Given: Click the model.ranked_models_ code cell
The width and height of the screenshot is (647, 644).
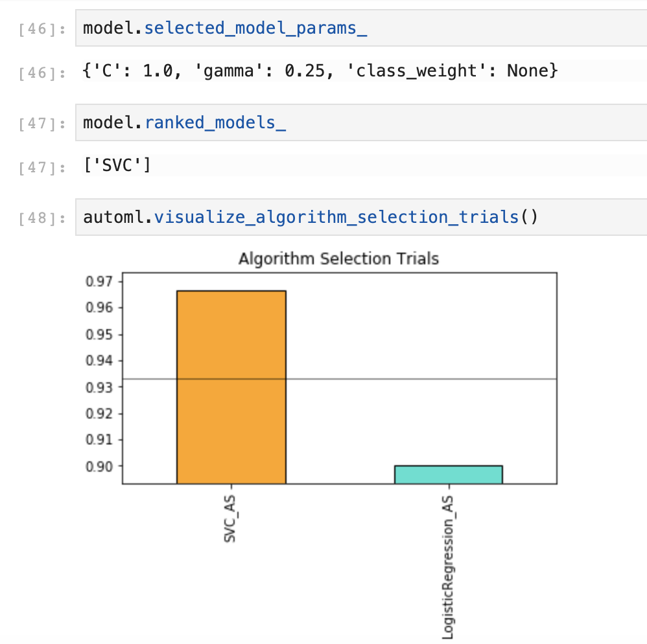Looking at the screenshot, I should point(360,122).
